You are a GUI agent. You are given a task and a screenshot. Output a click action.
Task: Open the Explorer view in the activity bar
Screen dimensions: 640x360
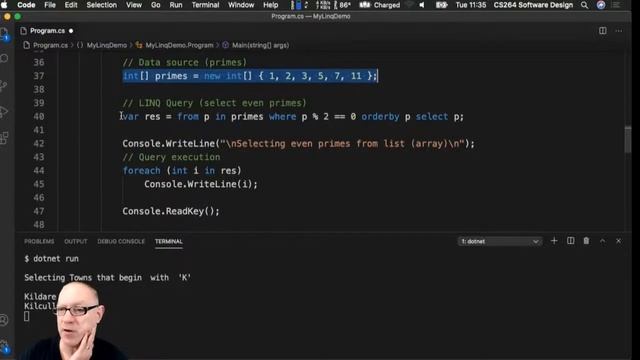coord(4,34)
